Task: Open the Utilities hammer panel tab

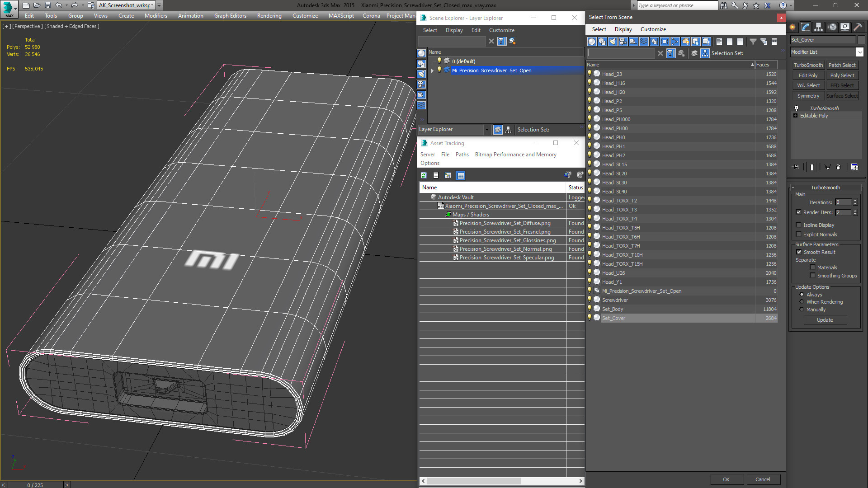Action: coord(858,27)
